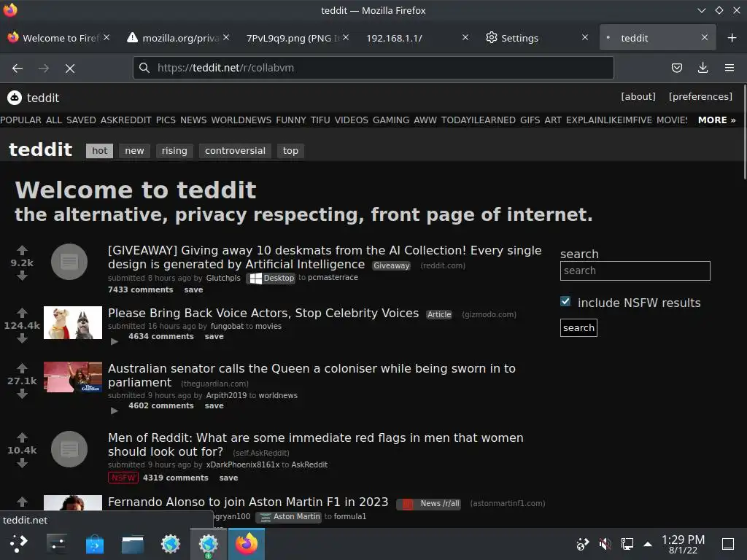Open the clock showing 1:29 PM

tap(683, 544)
